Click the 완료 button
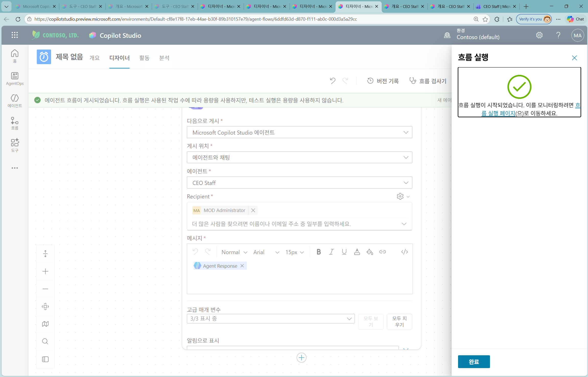 pyautogui.click(x=474, y=362)
